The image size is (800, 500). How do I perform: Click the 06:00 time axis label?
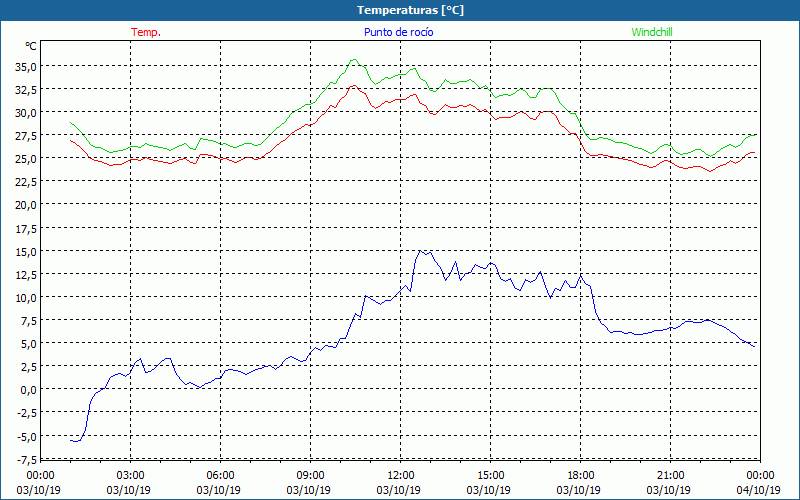220,476
